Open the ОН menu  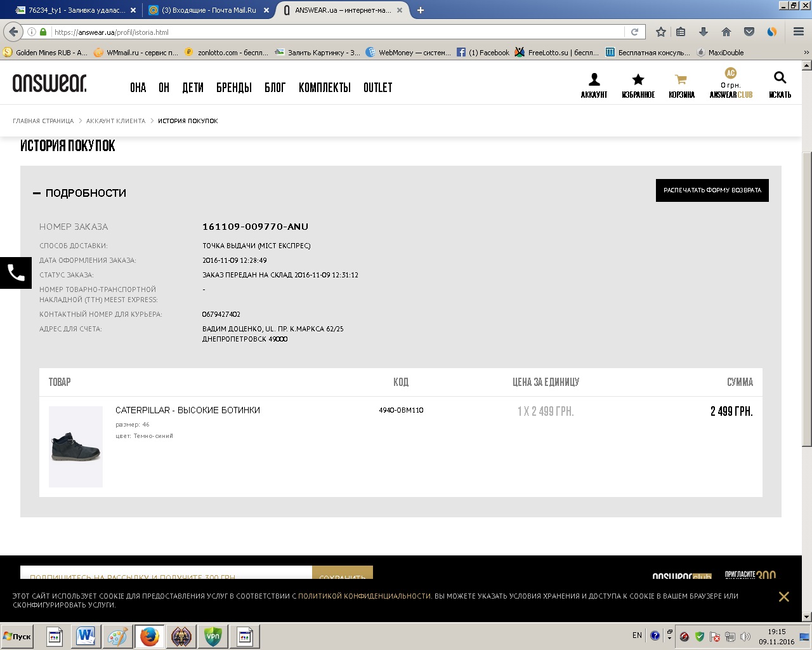click(164, 88)
